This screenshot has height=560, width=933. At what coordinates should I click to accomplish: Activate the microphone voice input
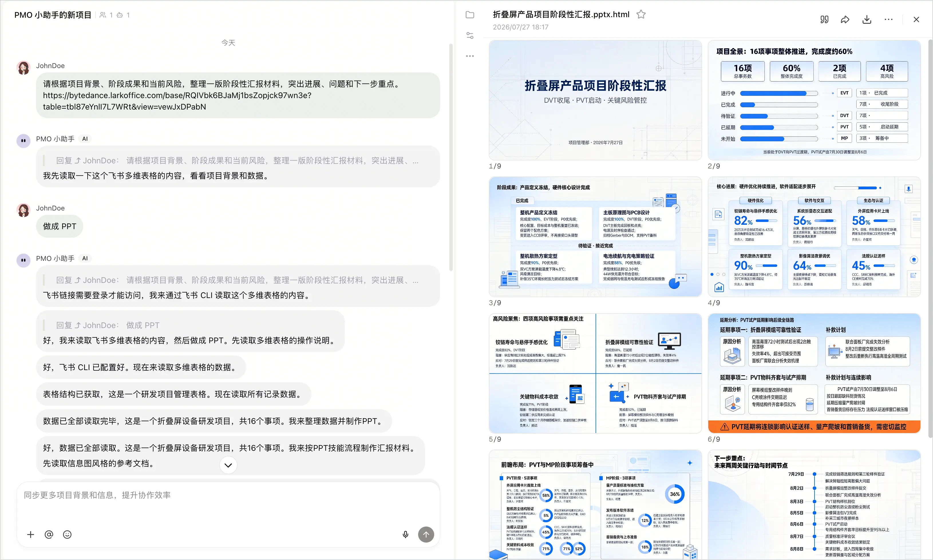405,534
